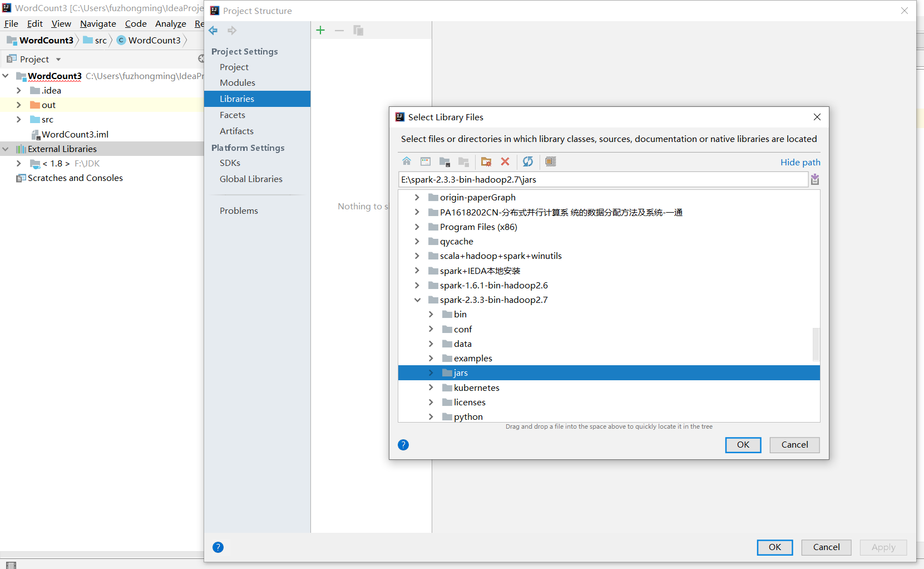Expand the spark-1.6.1-bin-hadoop2.6 folder
Viewport: 924px width, 569px height.
coord(417,285)
